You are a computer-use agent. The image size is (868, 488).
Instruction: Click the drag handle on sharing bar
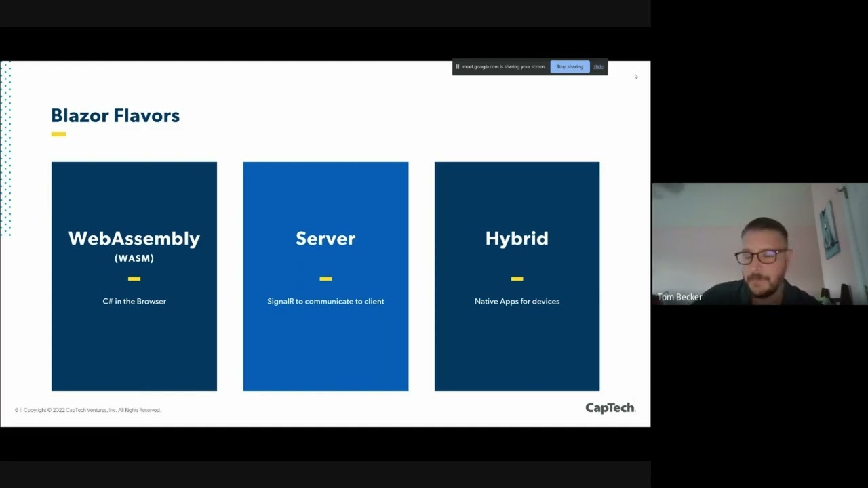pyautogui.click(x=458, y=67)
